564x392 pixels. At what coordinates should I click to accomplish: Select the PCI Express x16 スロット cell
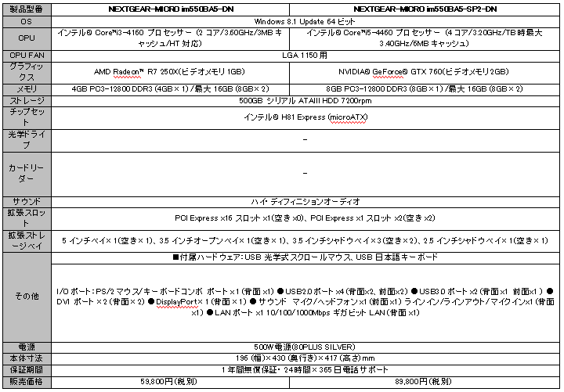(305, 219)
